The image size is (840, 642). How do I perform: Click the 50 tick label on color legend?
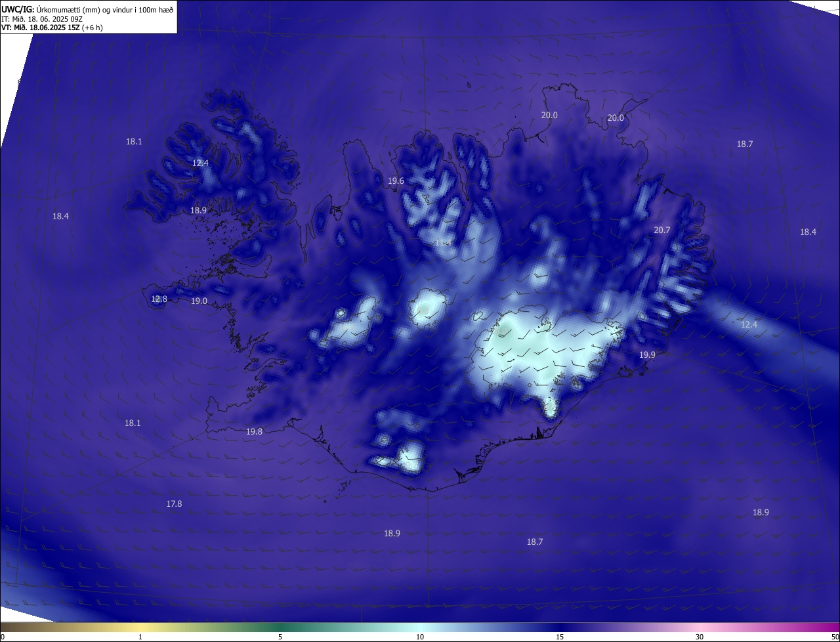pos(835,637)
